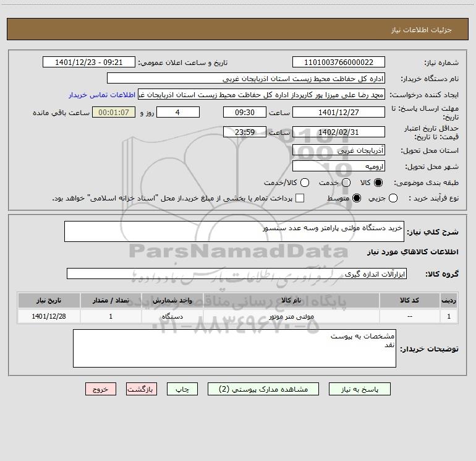This screenshot has height=461, width=476.
Task: Click the deadline time field 09:30
Action: pyautogui.click(x=245, y=112)
